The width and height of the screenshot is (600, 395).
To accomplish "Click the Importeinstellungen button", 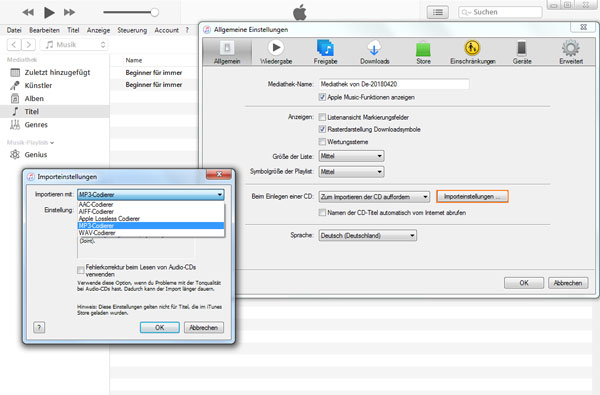I will pyautogui.click(x=472, y=196).
